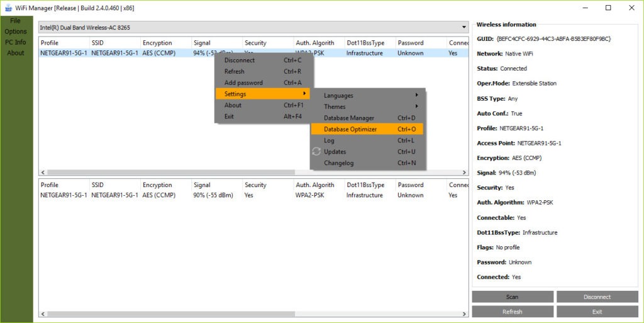644x323 pixels.
Task: Select Add password in context menu
Action: [x=263, y=82]
